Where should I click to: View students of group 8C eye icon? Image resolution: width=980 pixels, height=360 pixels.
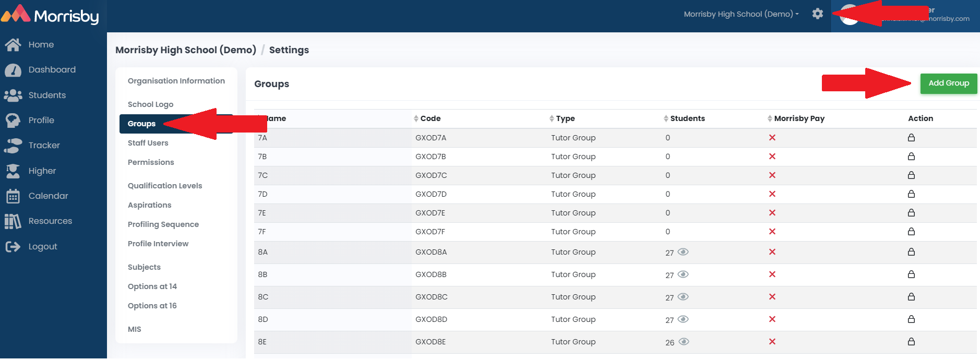683,297
